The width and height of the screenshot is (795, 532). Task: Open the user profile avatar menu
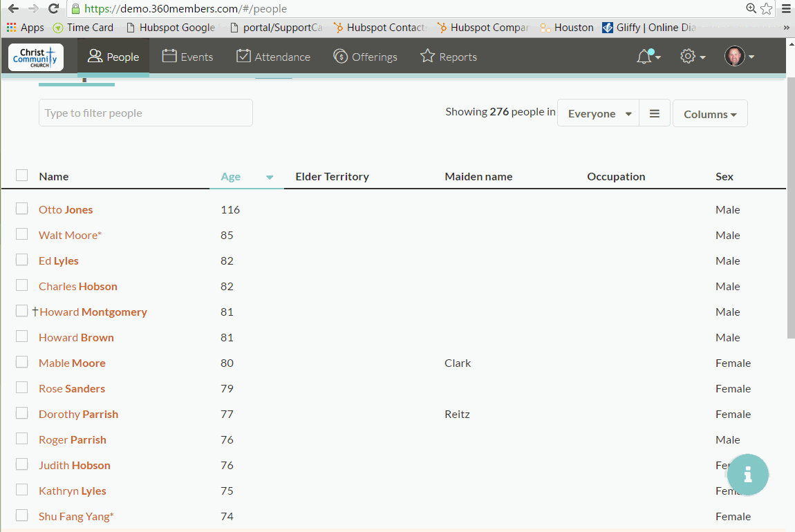[x=739, y=56]
